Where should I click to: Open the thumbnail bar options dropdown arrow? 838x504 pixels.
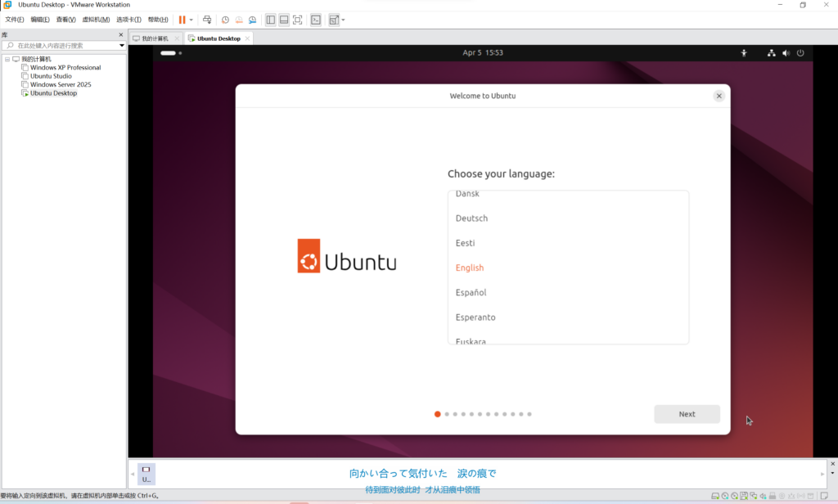click(832, 473)
